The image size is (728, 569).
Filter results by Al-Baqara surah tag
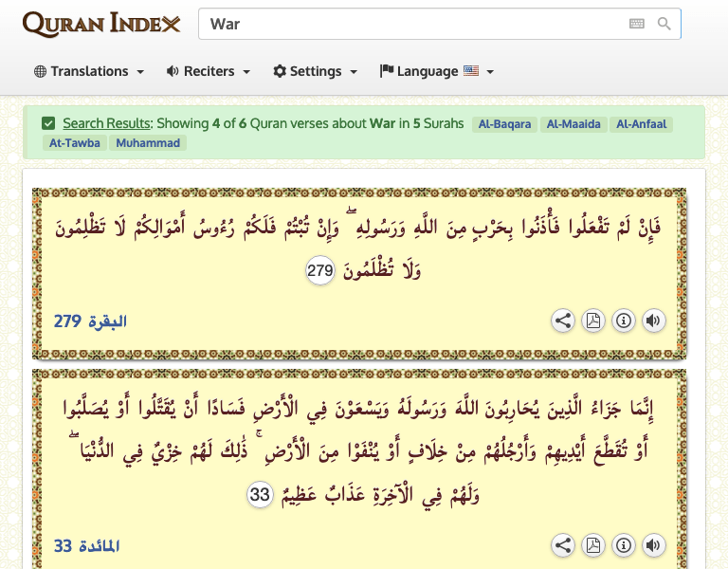tap(504, 124)
